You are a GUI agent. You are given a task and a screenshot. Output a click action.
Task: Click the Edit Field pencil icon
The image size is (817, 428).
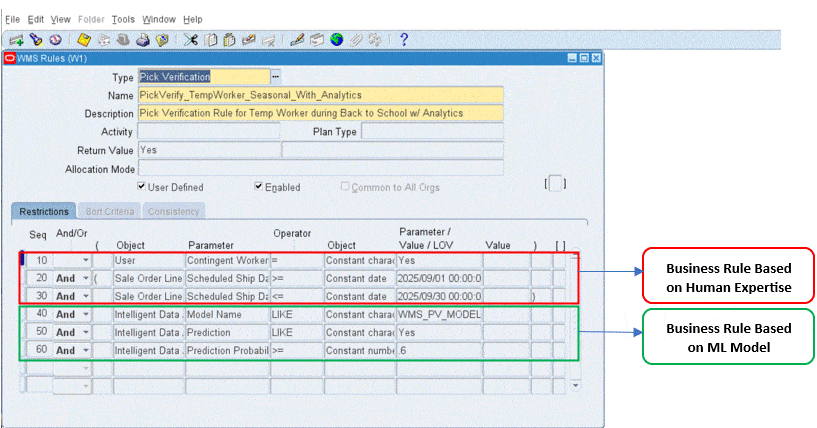point(297,40)
